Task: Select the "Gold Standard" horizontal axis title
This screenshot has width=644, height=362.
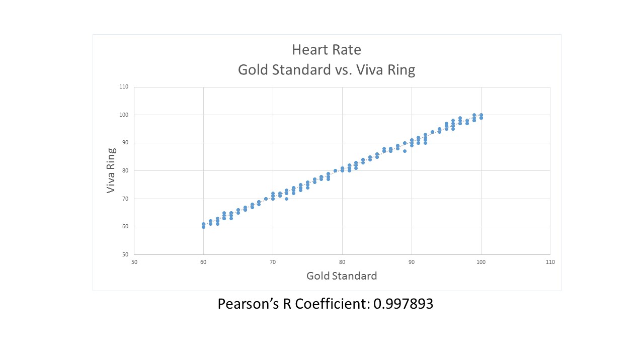Action: 342,276
